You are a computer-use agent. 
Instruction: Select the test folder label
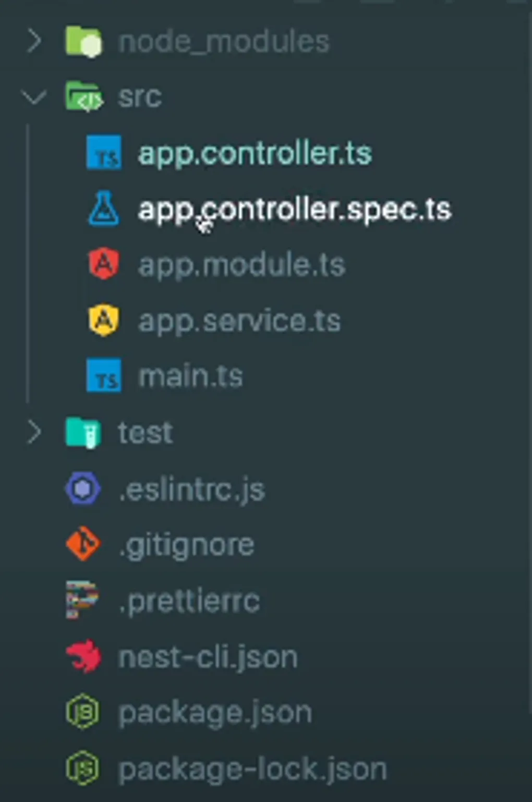pyautogui.click(x=145, y=433)
